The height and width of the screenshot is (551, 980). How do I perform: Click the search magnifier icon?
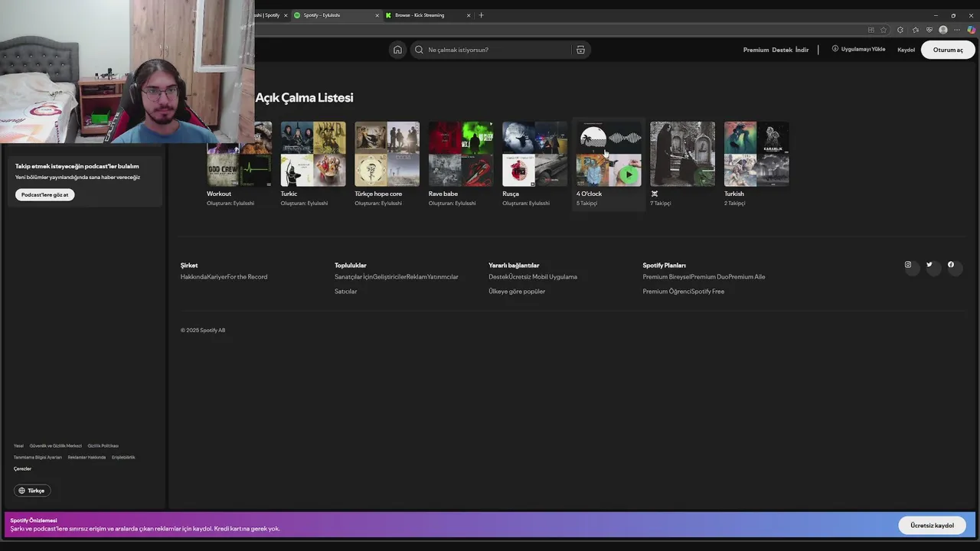[x=419, y=50]
